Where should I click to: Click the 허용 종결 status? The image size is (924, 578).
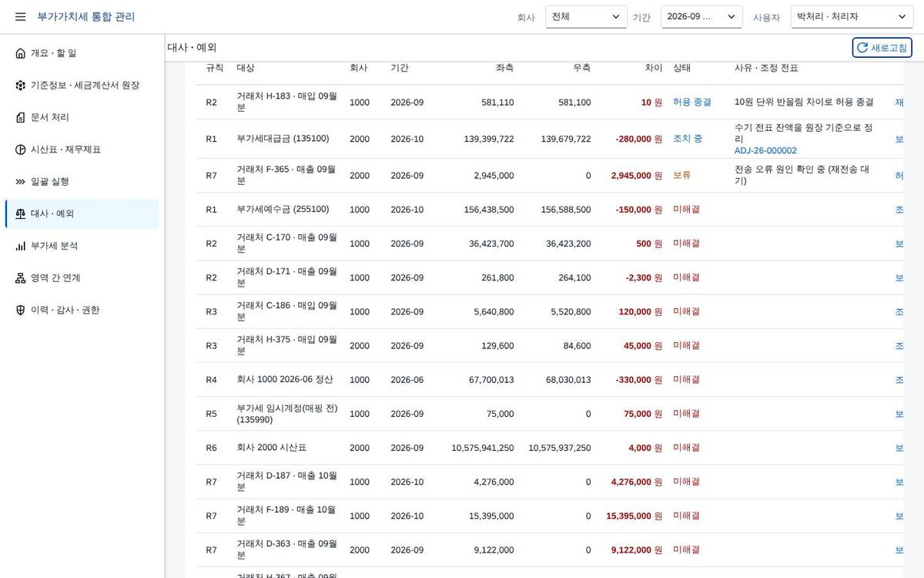692,102
